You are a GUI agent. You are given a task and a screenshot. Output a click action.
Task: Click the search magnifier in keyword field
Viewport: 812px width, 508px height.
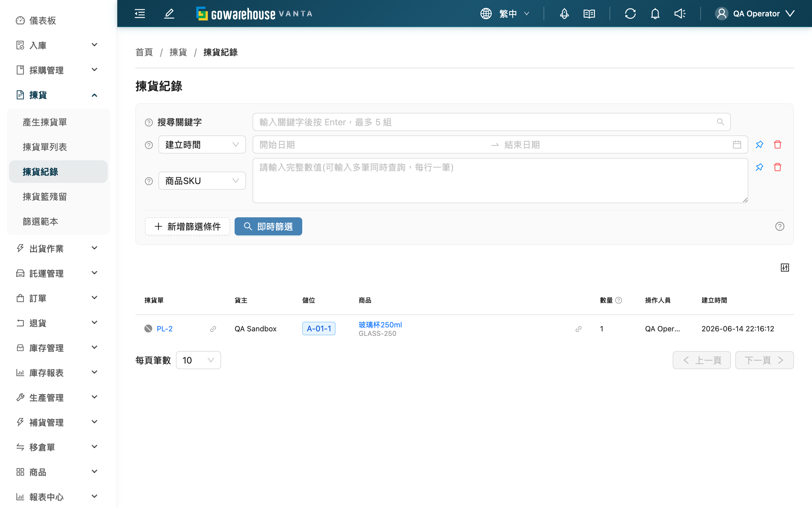pyautogui.click(x=720, y=122)
